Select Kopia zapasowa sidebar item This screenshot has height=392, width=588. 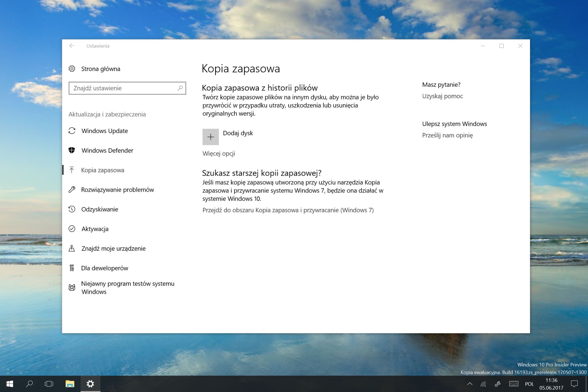point(103,170)
